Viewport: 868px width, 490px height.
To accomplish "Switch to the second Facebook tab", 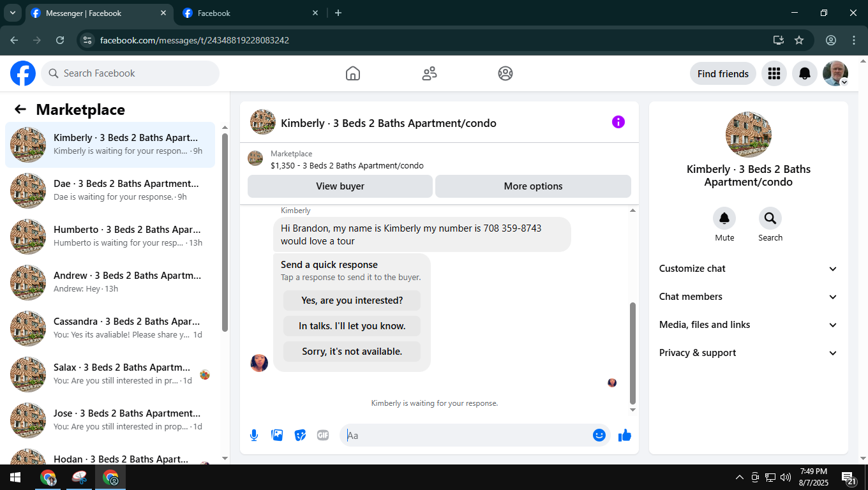I will point(251,13).
